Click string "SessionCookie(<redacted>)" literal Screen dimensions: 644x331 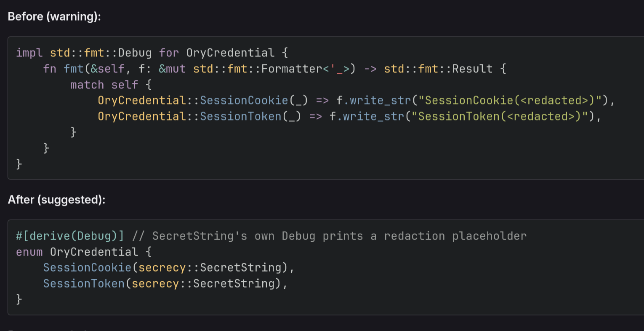click(513, 100)
